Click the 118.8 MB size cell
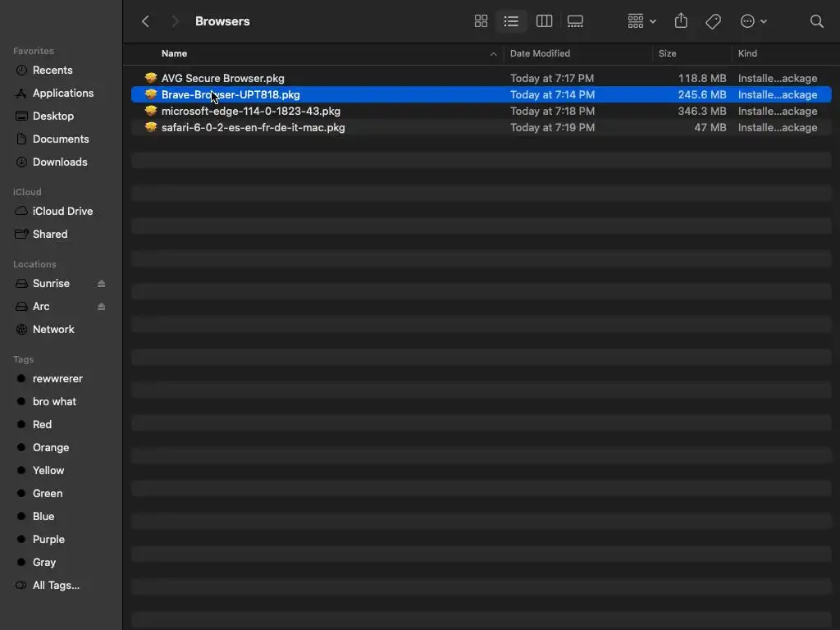This screenshot has width=840, height=630. coord(702,78)
